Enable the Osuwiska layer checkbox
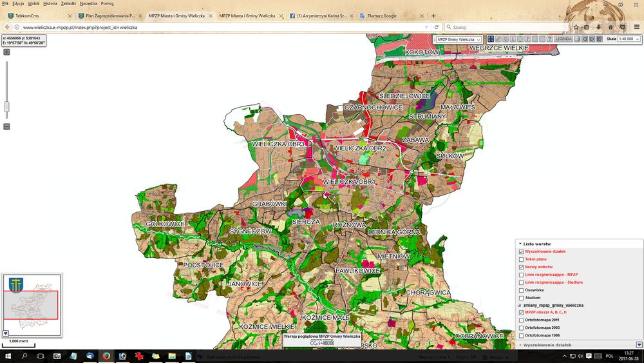644x363 pixels. pyautogui.click(x=521, y=291)
